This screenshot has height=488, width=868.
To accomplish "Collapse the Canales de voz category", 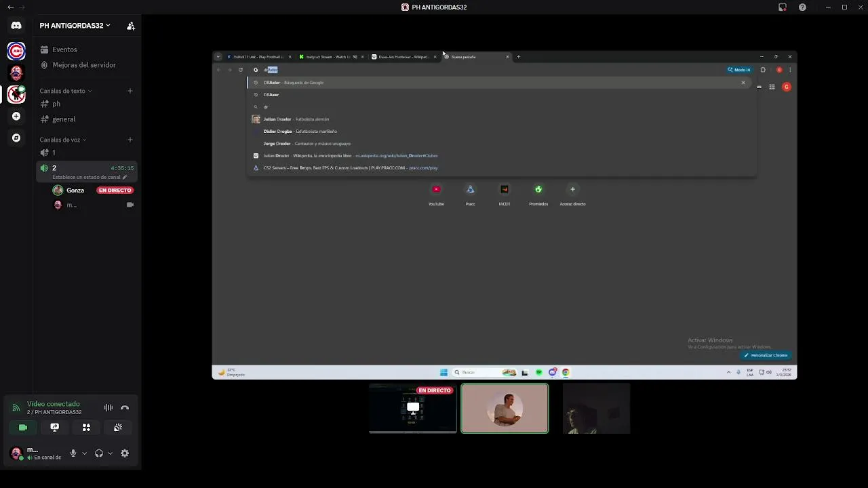I will point(63,140).
